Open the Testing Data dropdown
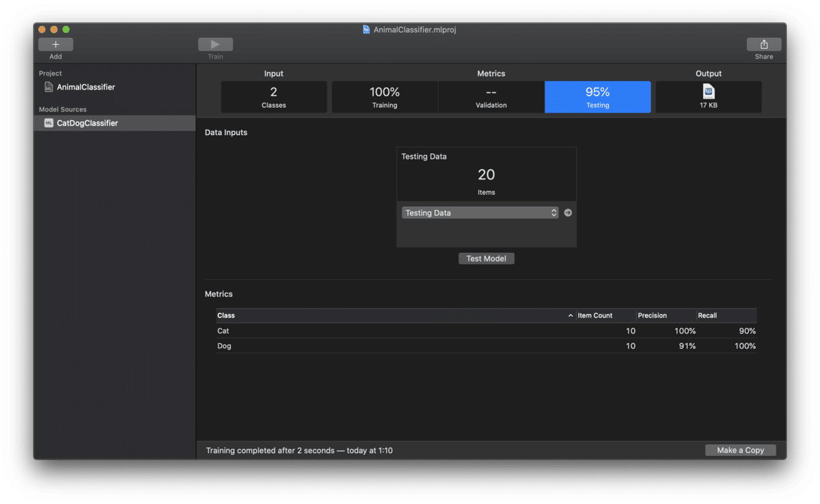Screen dimensions: 820x504 pyautogui.click(x=480, y=212)
